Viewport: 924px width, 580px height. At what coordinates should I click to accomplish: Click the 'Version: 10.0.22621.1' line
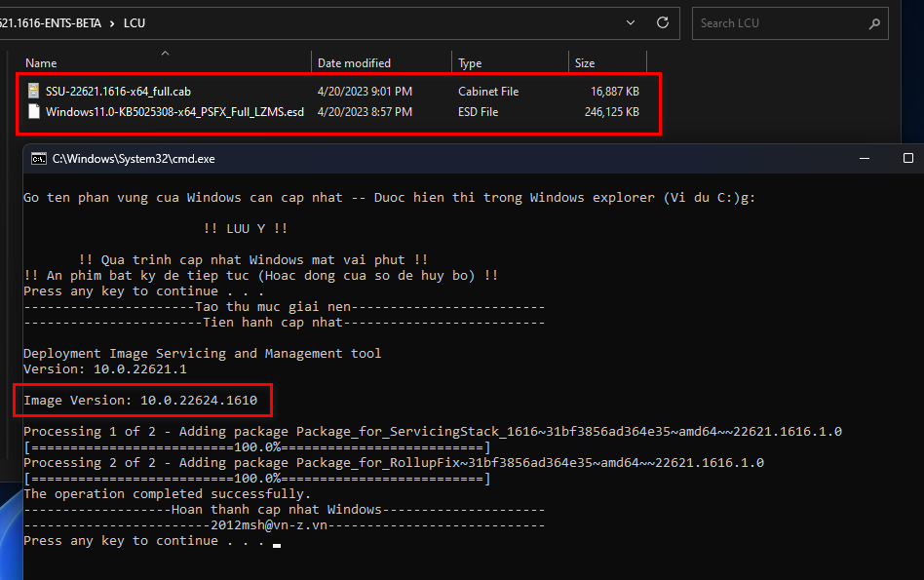tap(105, 369)
